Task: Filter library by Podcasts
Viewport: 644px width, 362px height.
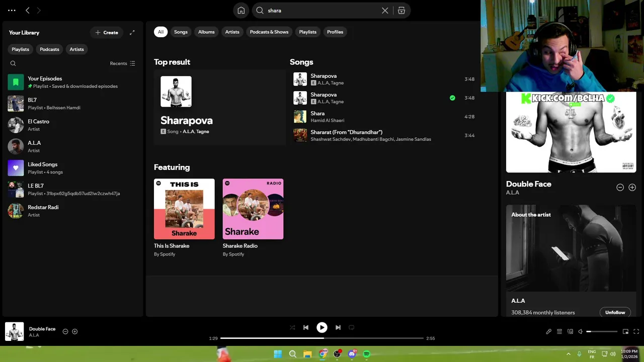Action: tap(49, 49)
